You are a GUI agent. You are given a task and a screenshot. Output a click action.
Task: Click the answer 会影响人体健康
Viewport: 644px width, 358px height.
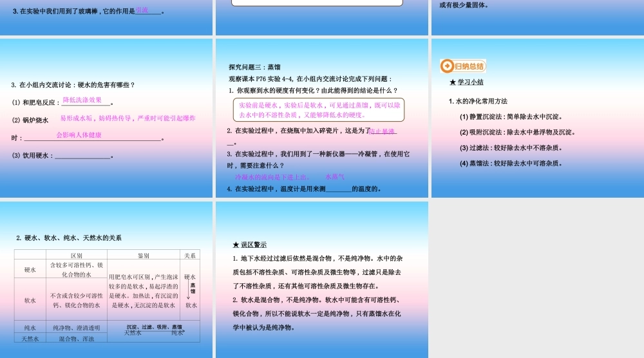79,135
